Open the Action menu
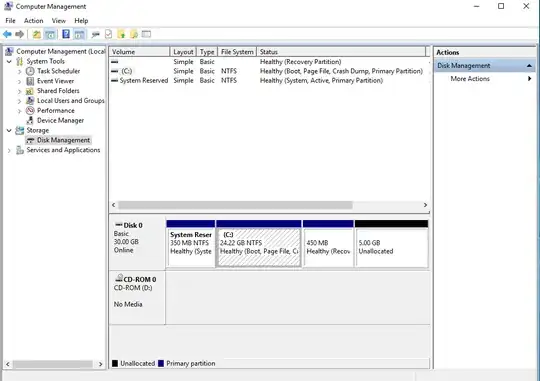This screenshot has height=381, width=540. click(x=33, y=21)
